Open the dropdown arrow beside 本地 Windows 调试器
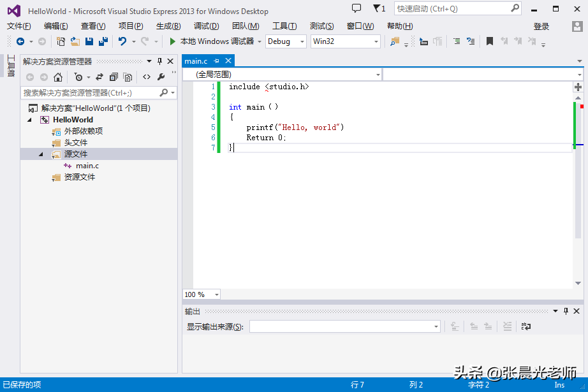The image size is (588, 392). click(x=260, y=41)
